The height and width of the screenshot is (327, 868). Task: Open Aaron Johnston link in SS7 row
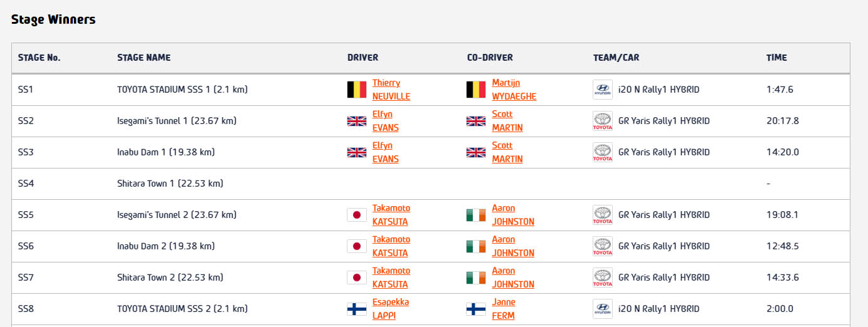tap(513, 278)
